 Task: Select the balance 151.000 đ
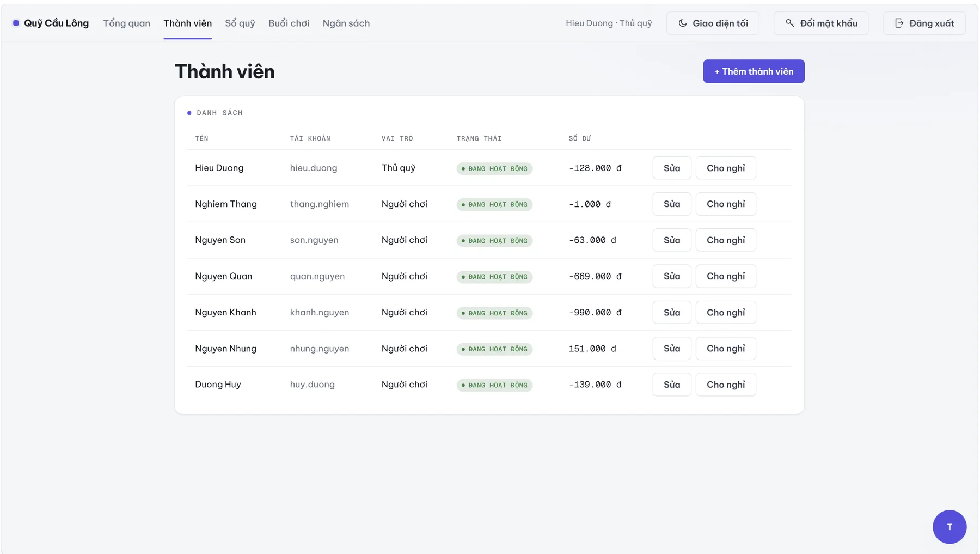point(592,349)
